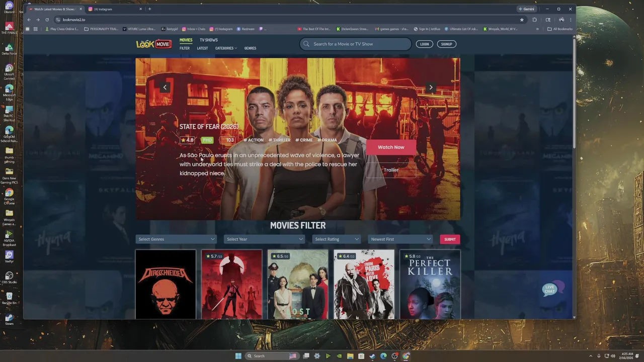Open File Explorer from the taskbar
The height and width of the screenshot is (362, 644).
click(350, 356)
